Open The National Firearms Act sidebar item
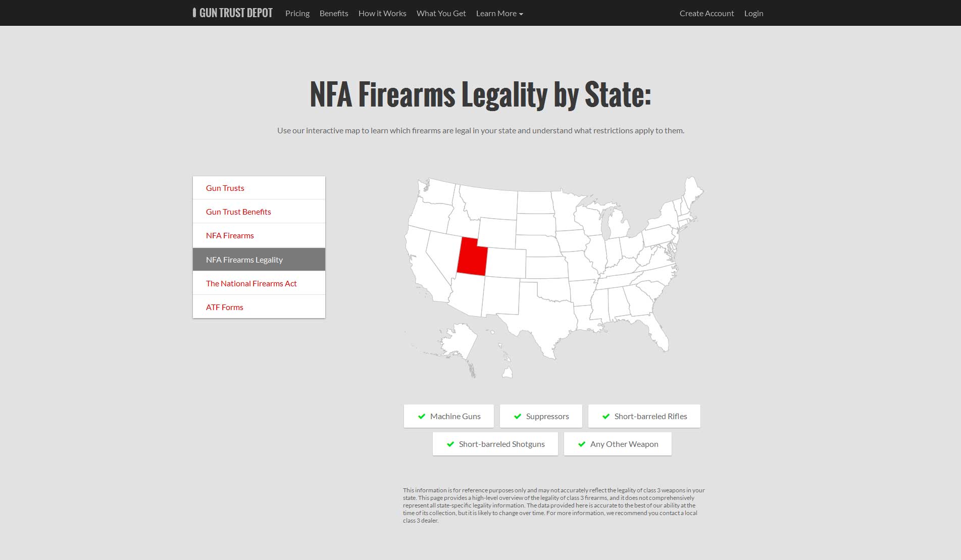This screenshot has width=961, height=560. (259, 283)
